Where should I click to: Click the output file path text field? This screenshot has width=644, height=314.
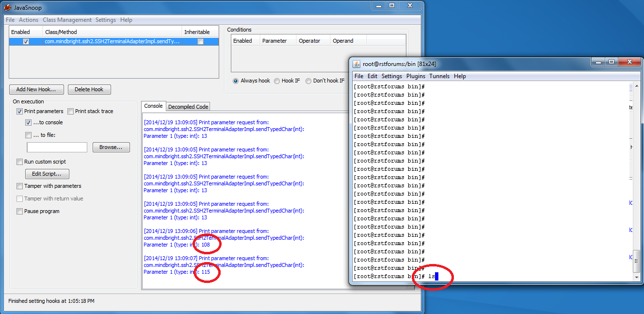tap(57, 147)
